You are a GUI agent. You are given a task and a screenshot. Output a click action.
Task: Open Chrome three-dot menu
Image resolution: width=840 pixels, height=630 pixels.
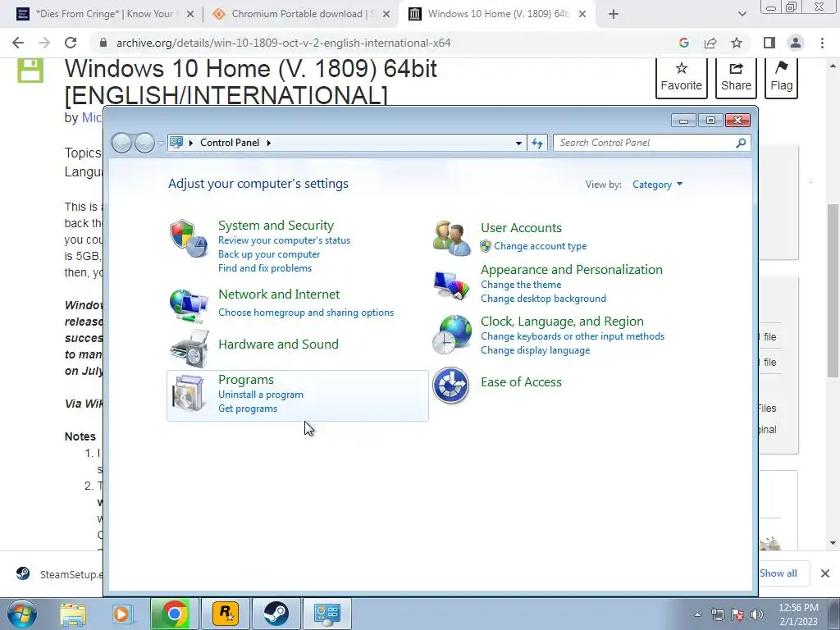(822, 43)
